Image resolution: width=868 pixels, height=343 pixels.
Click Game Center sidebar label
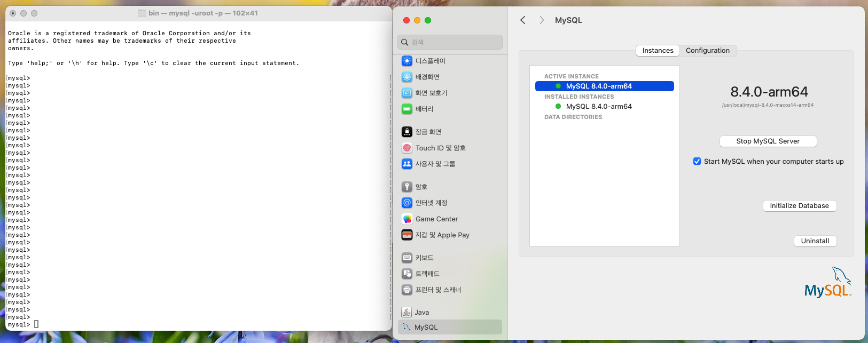tap(437, 219)
